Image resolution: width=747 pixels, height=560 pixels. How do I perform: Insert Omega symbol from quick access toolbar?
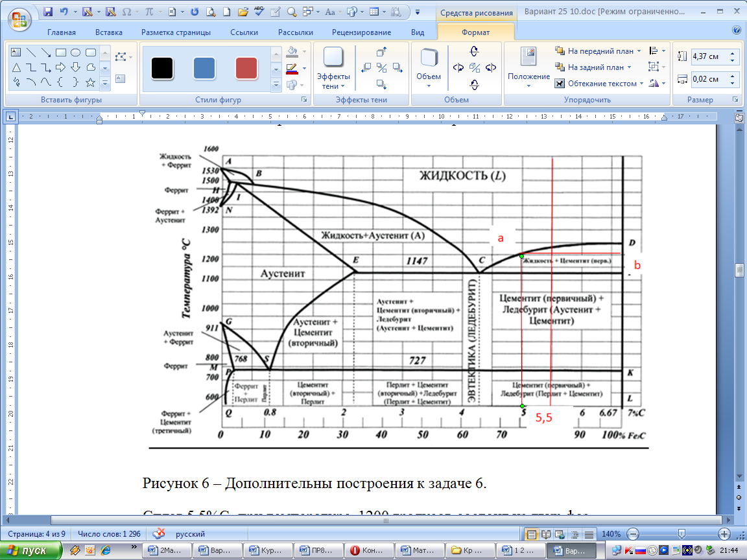126,12
